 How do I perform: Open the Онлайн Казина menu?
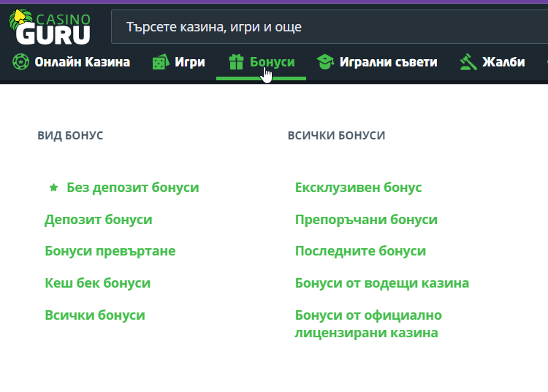[72, 62]
